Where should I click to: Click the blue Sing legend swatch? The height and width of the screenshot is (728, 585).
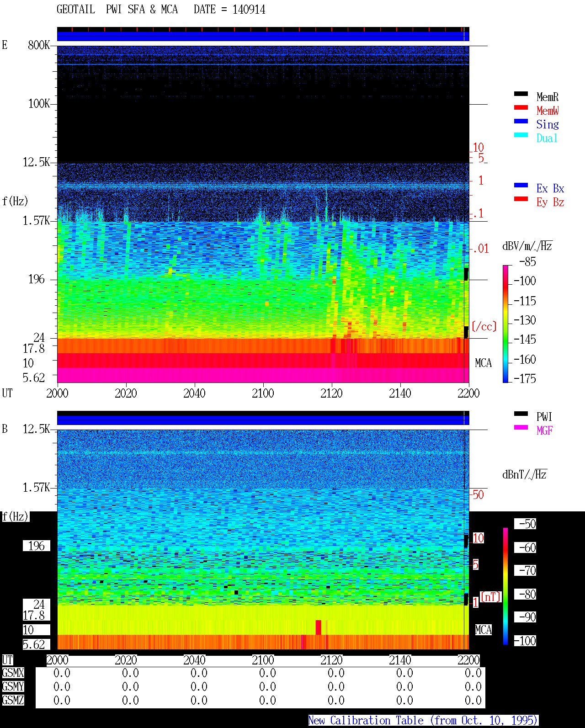click(x=521, y=121)
